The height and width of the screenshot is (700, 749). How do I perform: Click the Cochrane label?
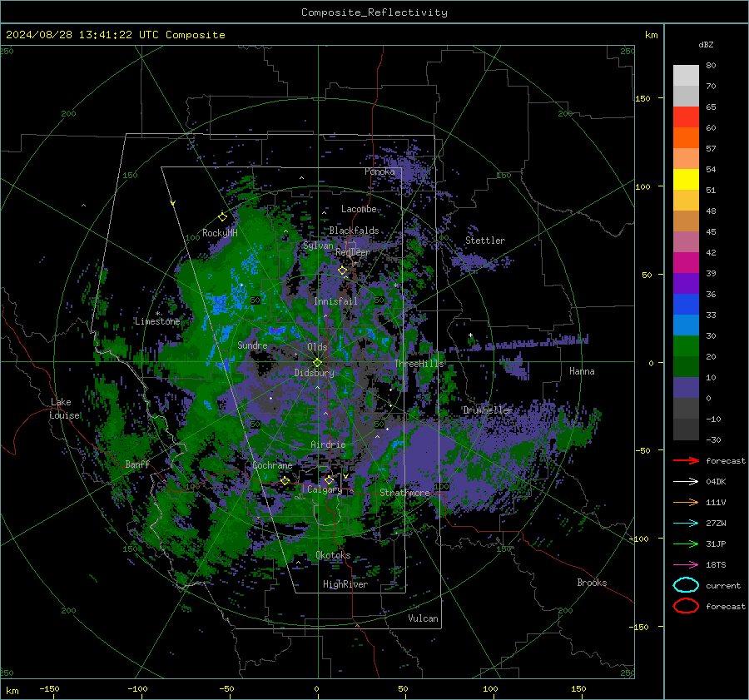tap(272, 465)
